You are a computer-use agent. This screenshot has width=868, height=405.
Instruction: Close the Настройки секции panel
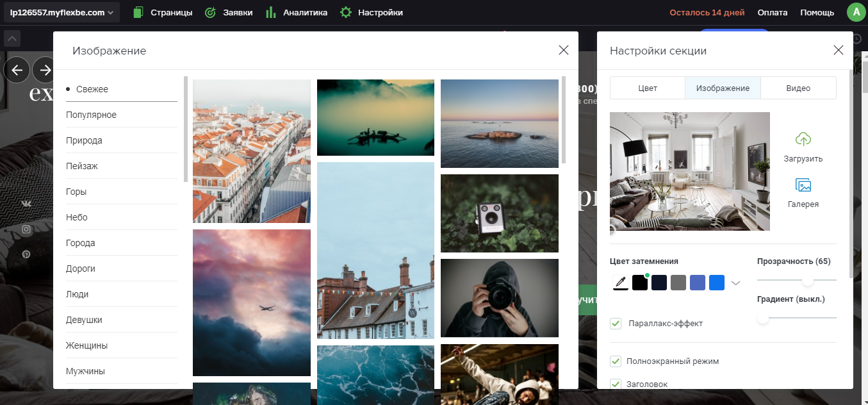[x=839, y=51]
